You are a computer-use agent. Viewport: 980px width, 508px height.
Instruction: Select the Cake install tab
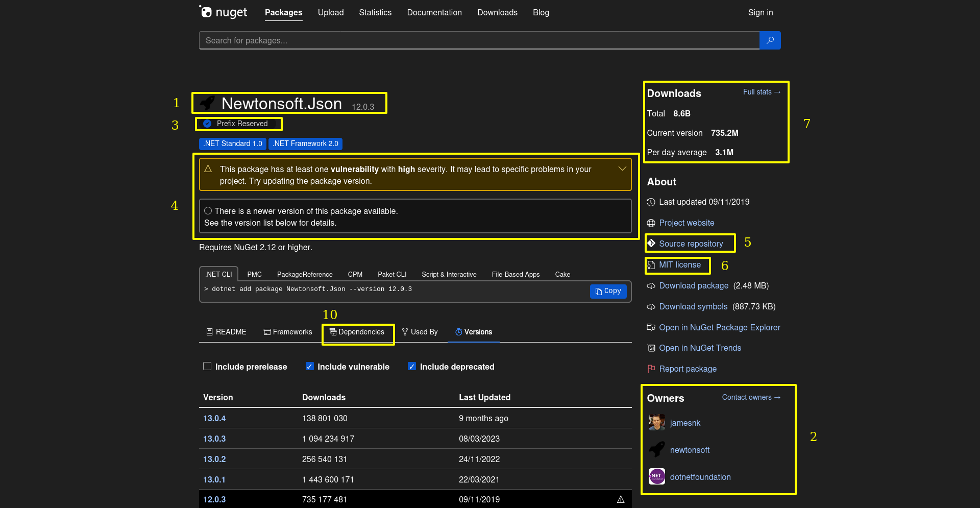562,274
